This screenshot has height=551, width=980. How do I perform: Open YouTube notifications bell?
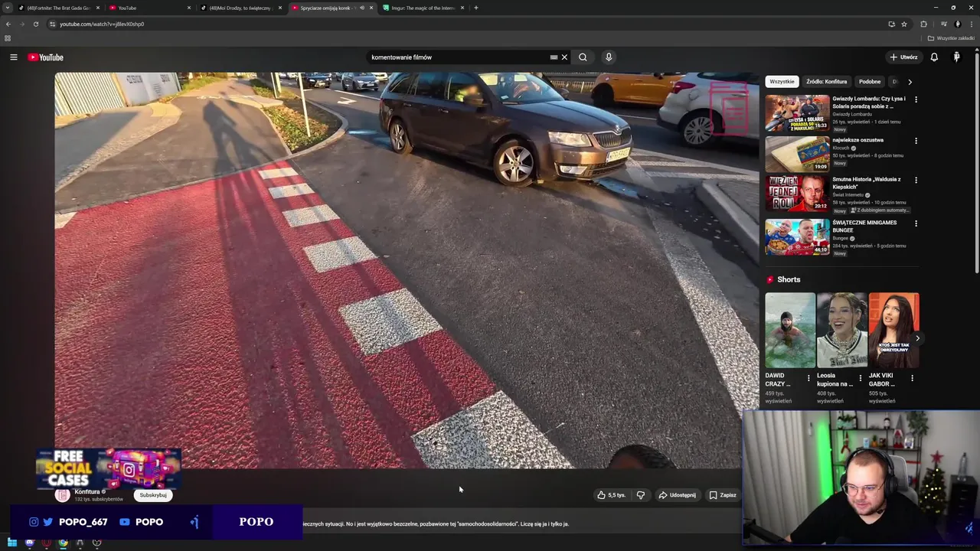pyautogui.click(x=934, y=57)
